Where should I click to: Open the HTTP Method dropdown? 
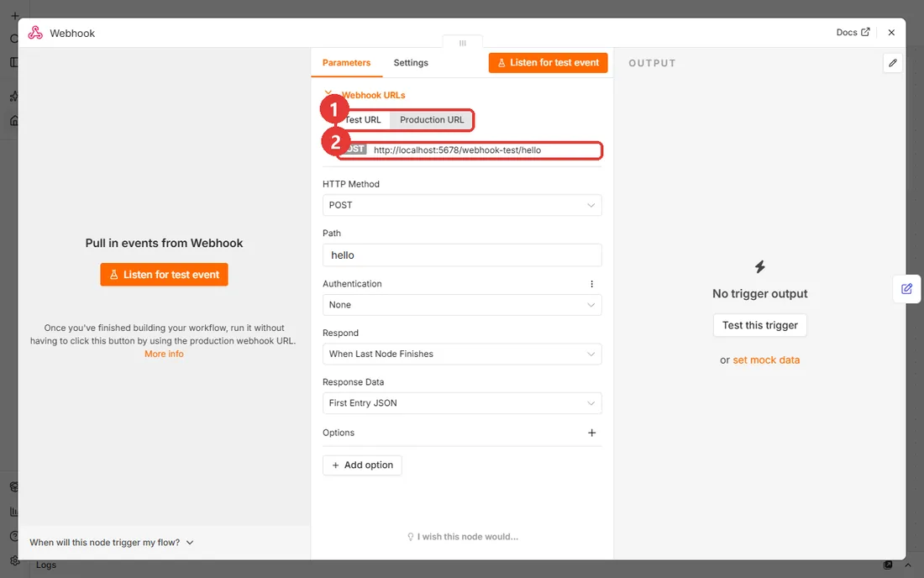[462, 205]
